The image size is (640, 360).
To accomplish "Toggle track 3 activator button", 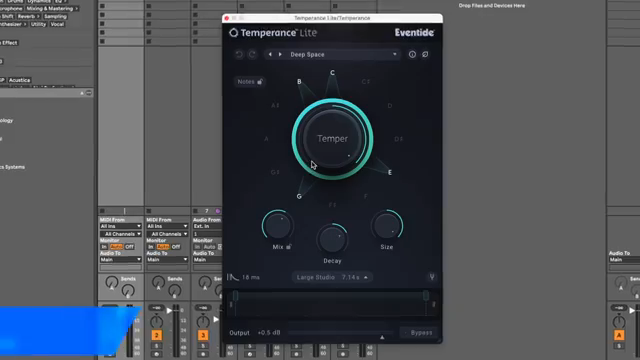I will tap(203, 335).
